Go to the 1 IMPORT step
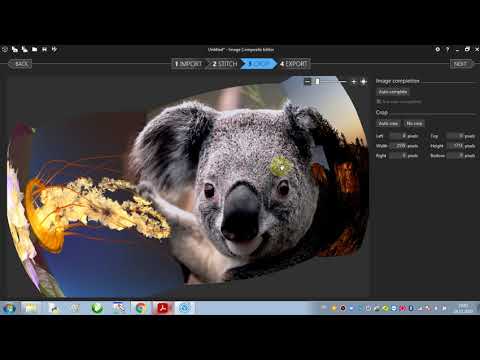 pyautogui.click(x=188, y=64)
